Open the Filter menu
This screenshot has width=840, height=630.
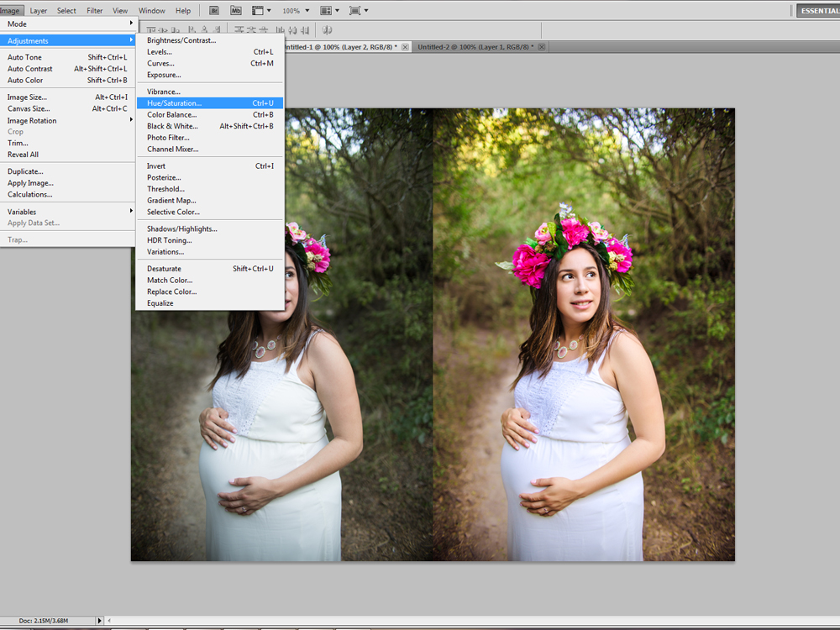pos(94,11)
